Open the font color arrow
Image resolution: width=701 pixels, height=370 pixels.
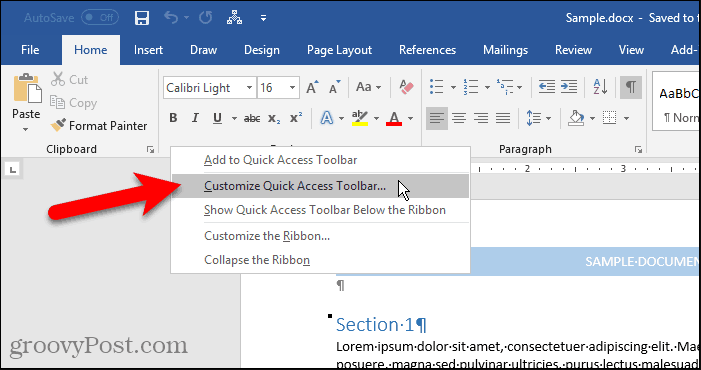tap(410, 118)
